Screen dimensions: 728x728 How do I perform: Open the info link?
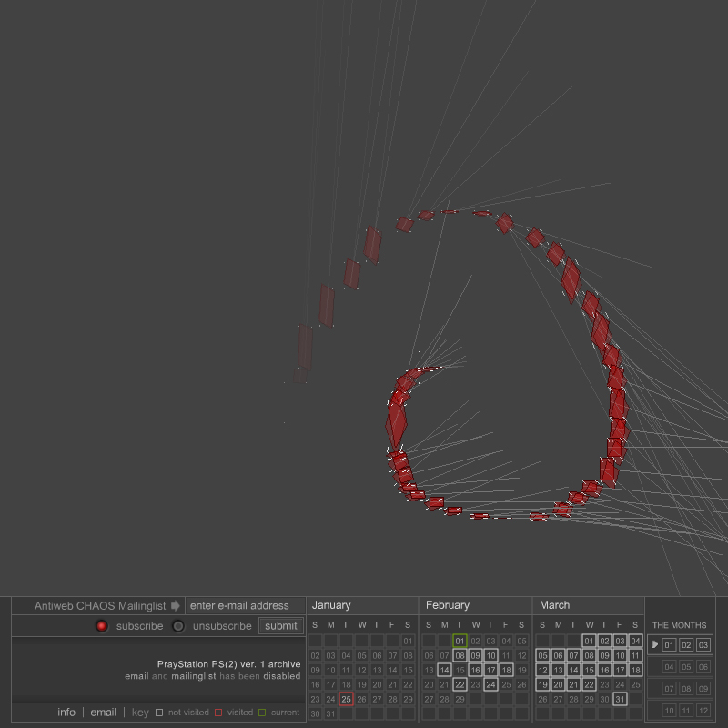point(66,713)
